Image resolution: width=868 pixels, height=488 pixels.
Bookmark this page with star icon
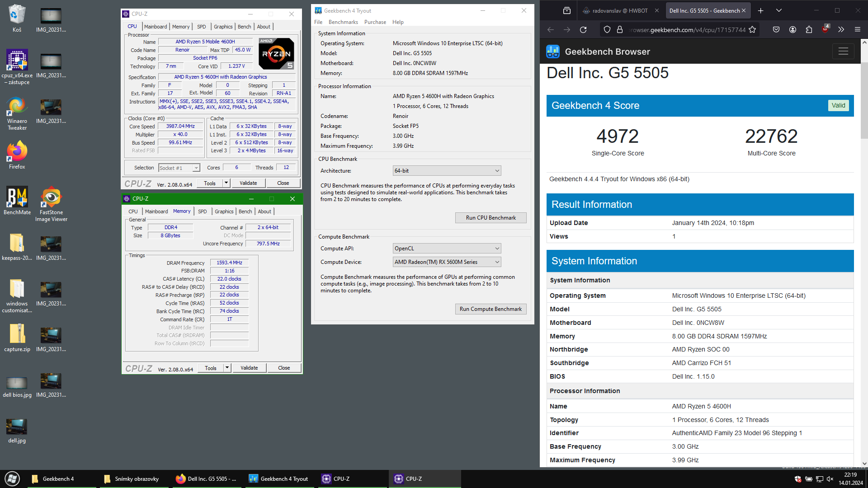tap(752, 29)
